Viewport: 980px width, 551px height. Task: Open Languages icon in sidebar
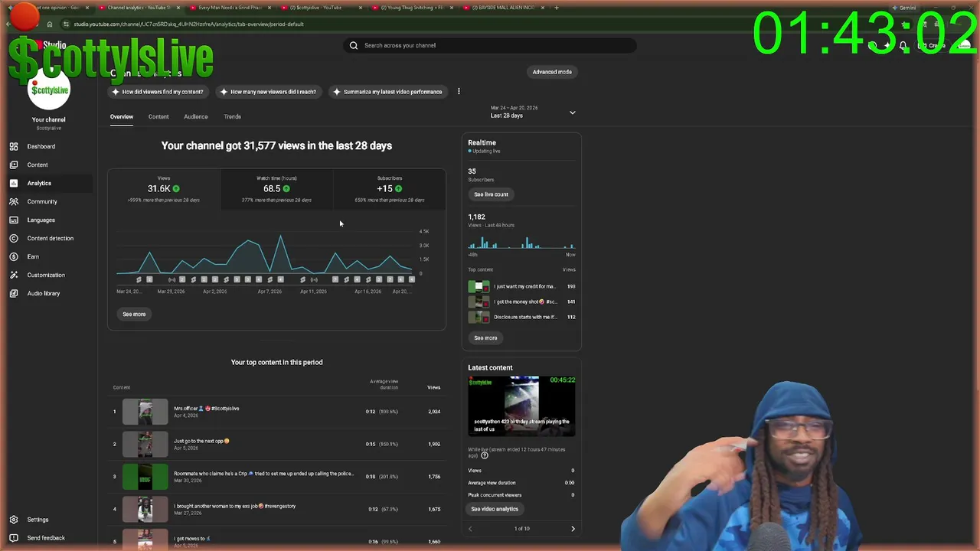pos(14,220)
